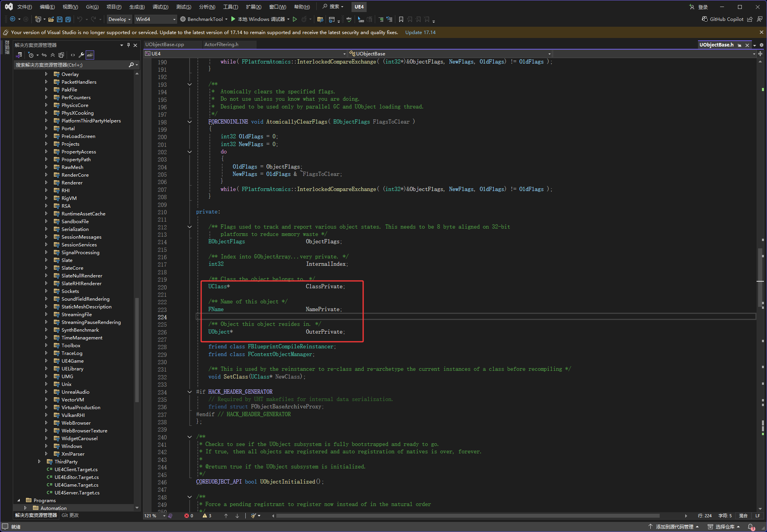This screenshot has height=532, width=767.
Task: Pin the Solution Explorer panel
Action: coord(128,45)
